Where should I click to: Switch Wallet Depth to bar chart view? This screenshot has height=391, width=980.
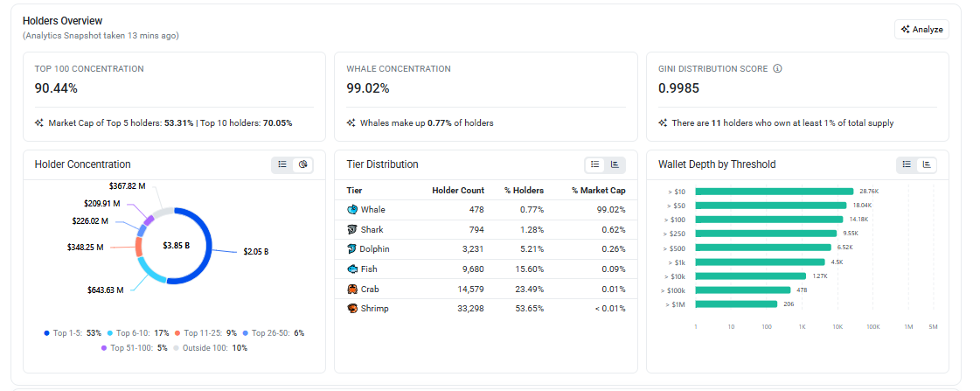927,164
